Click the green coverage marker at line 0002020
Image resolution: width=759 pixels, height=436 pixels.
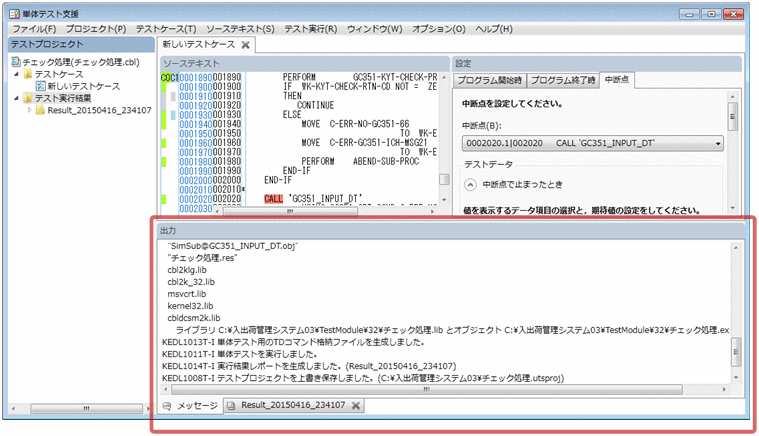(164, 199)
